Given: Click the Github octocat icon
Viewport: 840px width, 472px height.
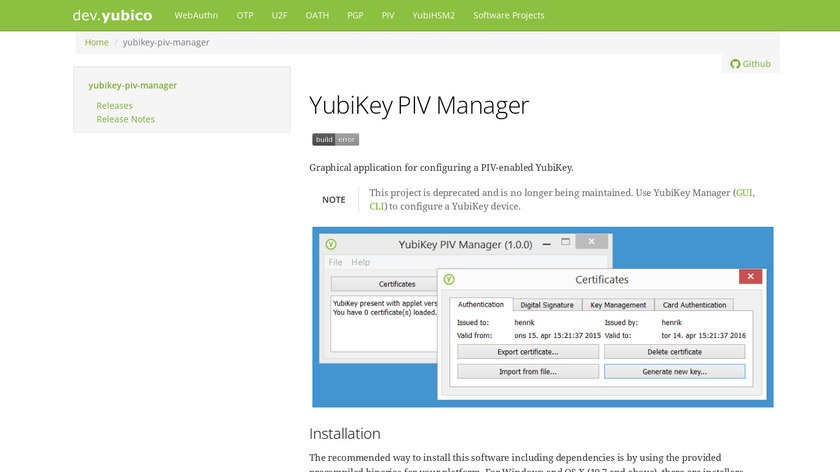Looking at the screenshot, I should [x=735, y=64].
